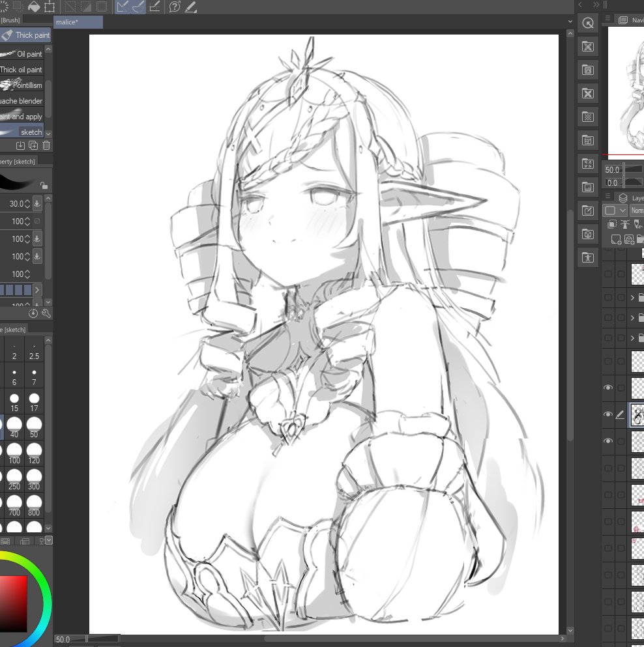Viewport: 644px width, 647px height.
Task: Select the Thick oil paint brush
Action: click(22, 69)
